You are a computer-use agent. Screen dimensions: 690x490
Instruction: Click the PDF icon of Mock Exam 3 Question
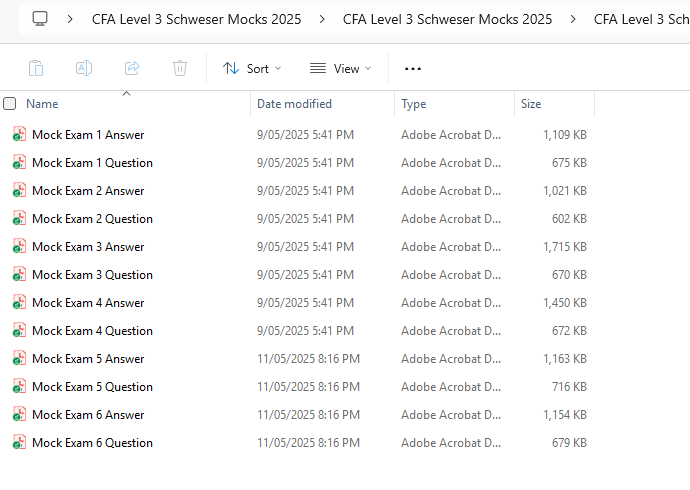(x=19, y=274)
